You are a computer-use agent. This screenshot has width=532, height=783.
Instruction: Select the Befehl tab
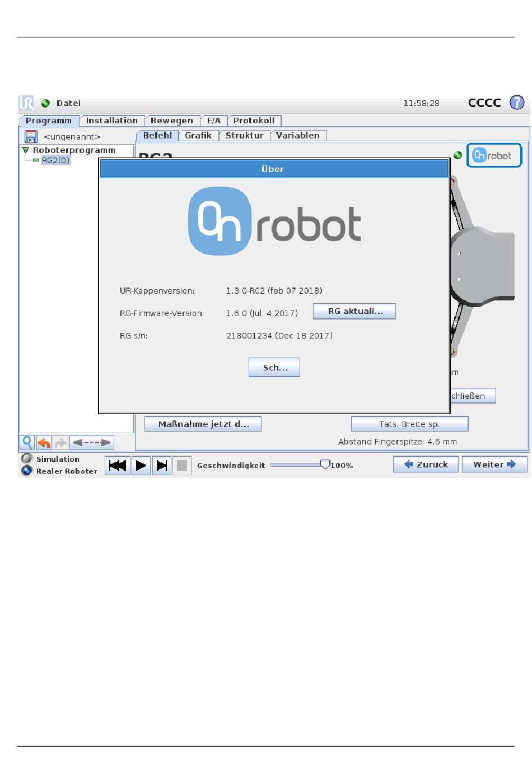157,136
